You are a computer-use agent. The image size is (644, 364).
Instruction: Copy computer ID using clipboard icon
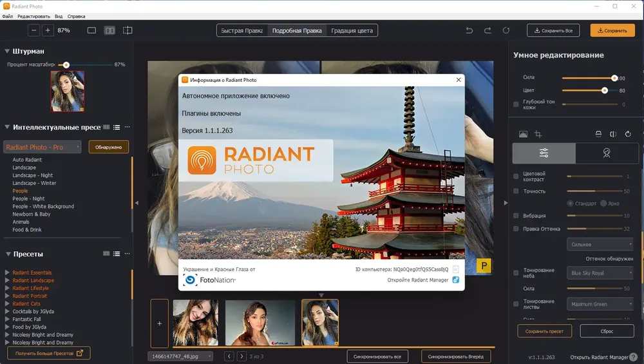(455, 269)
